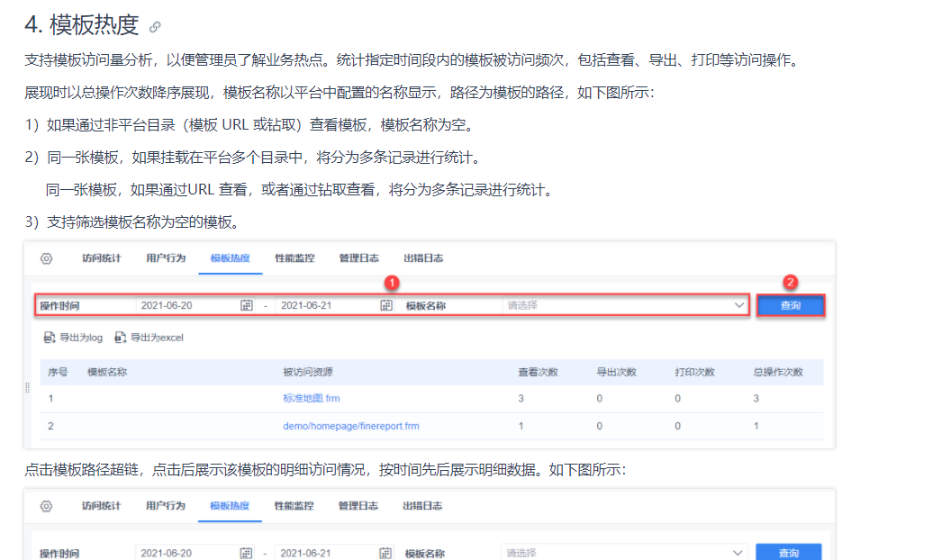Open the calendar picker for end date 2021-06-21

point(386,305)
